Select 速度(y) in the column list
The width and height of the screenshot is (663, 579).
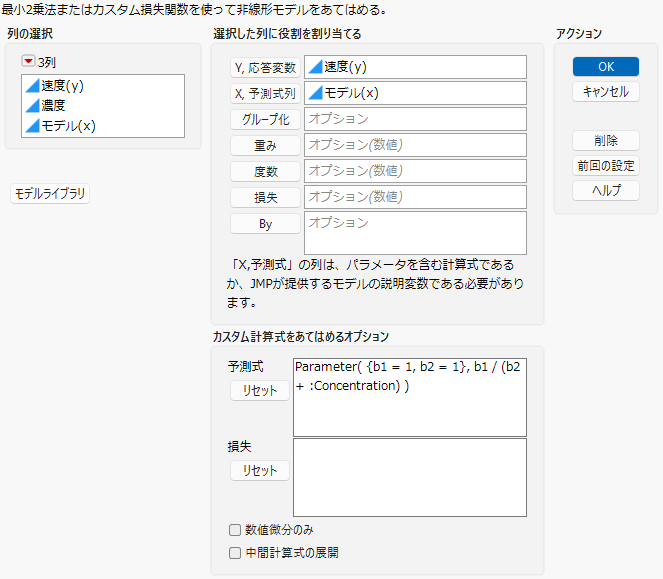63,85
